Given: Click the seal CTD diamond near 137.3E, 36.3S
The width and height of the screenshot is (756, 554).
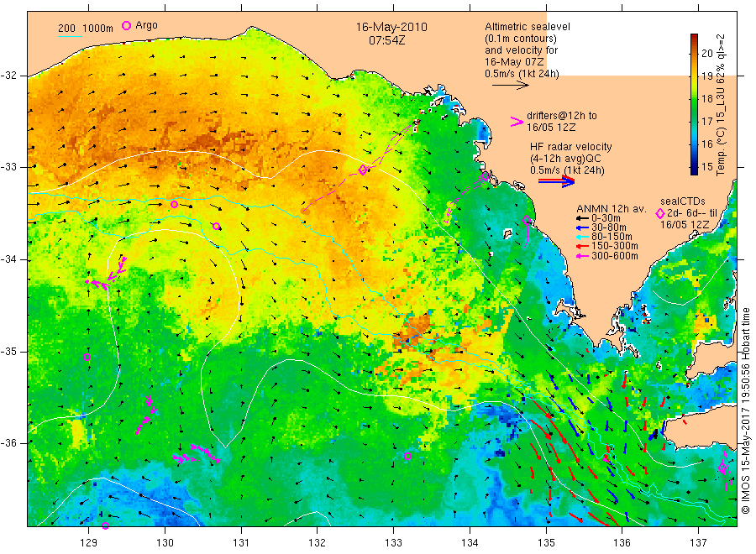Looking at the screenshot, I should pyautogui.click(x=722, y=468).
